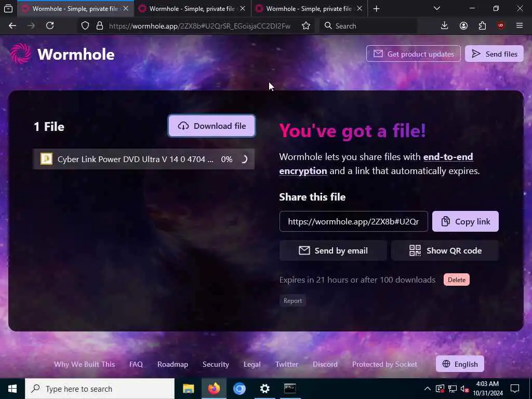The width and height of the screenshot is (532, 399).
Task: Open the Security footer link
Action: [216, 364]
